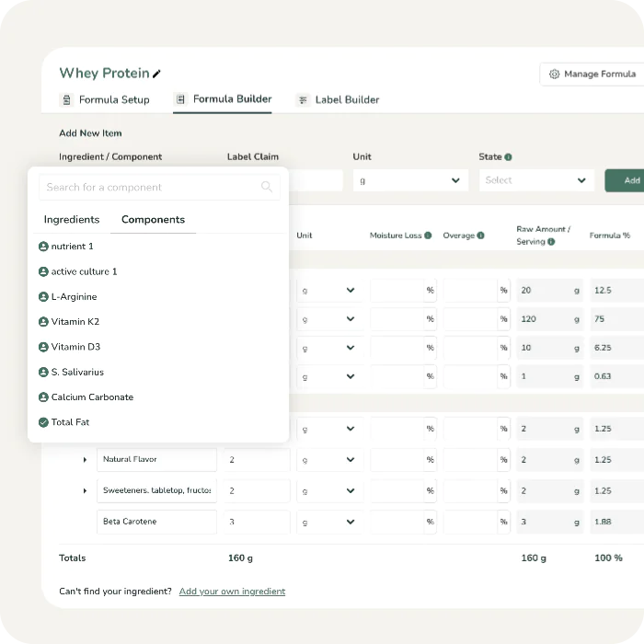644x644 pixels.
Task: Open unit dropdown in the 12.5 formula row
Action: [329, 291]
